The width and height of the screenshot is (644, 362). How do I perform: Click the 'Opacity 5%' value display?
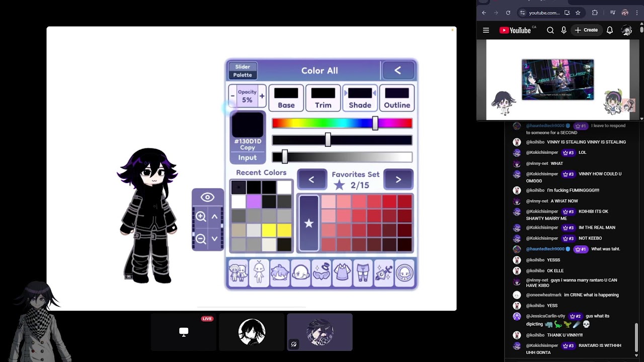pos(247,96)
